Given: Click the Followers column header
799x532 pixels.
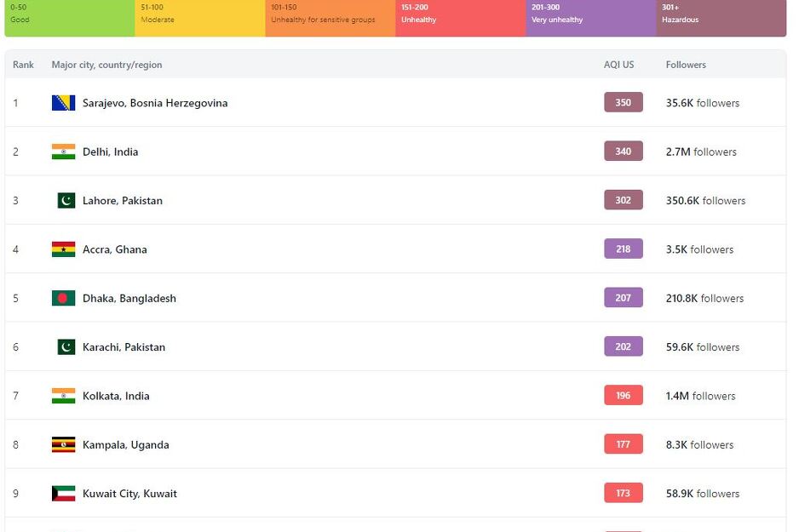Looking at the screenshot, I should (686, 65).
